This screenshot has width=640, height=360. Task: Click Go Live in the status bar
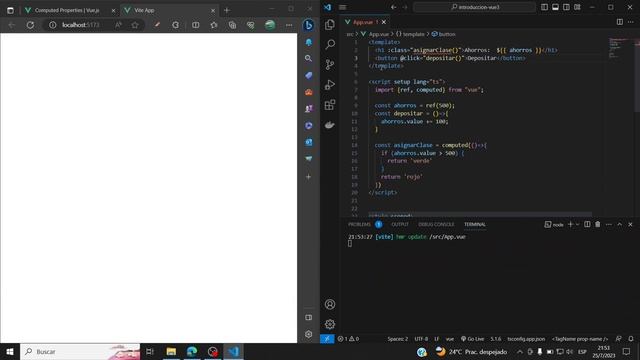pyautogui.click(x=472, y=339)
